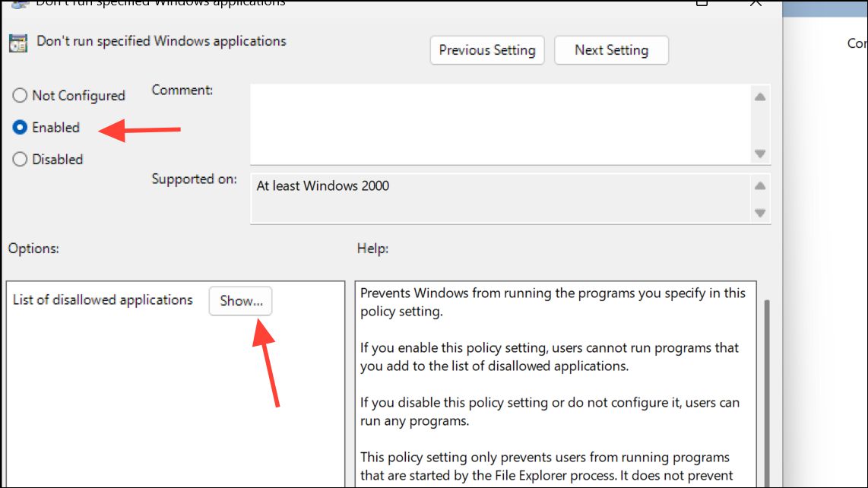Viewport: 868px width, 488px height.
Task: Click the small settings icon next to dialog heading
Action: (17, 43)
